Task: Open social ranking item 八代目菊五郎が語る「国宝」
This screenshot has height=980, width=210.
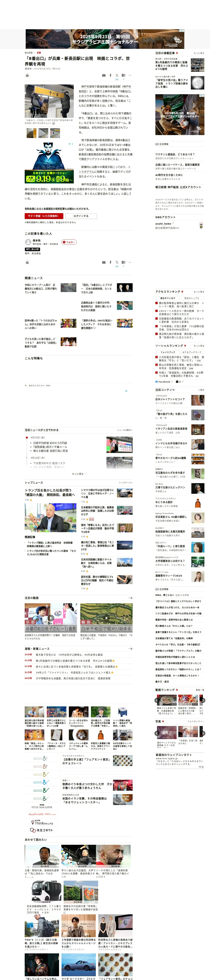Action: click(181, 359)
